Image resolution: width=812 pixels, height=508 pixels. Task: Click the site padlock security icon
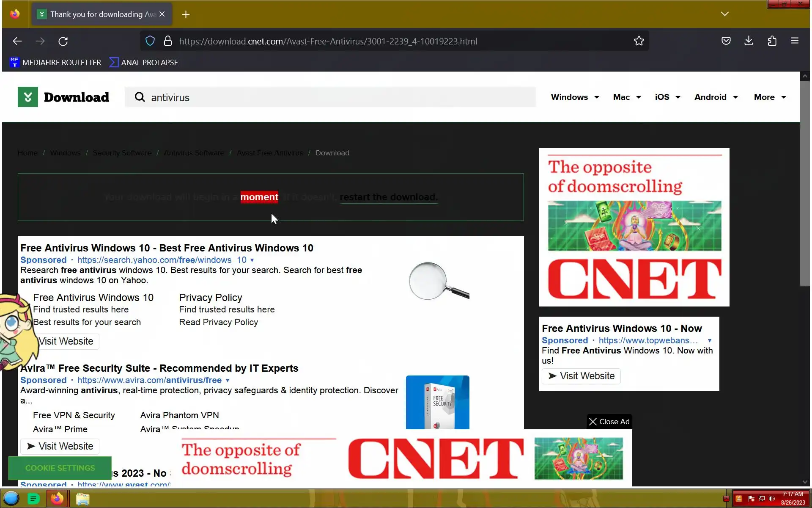[168, 41]
